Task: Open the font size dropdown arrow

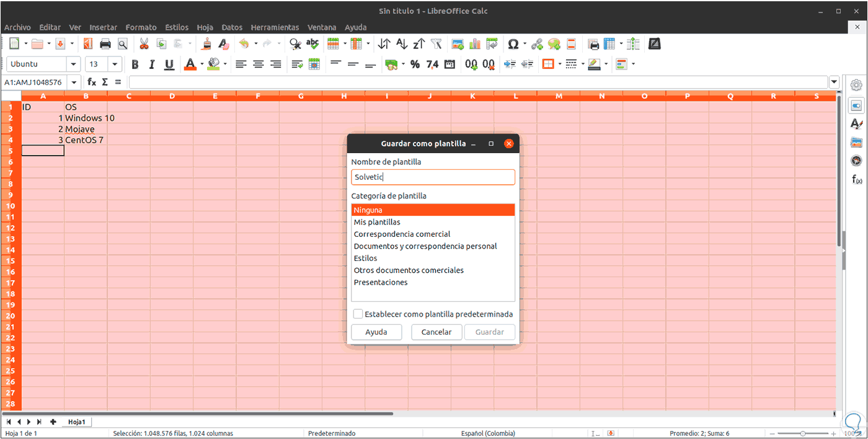Action: pyautogui.click(x=115, y=64)
